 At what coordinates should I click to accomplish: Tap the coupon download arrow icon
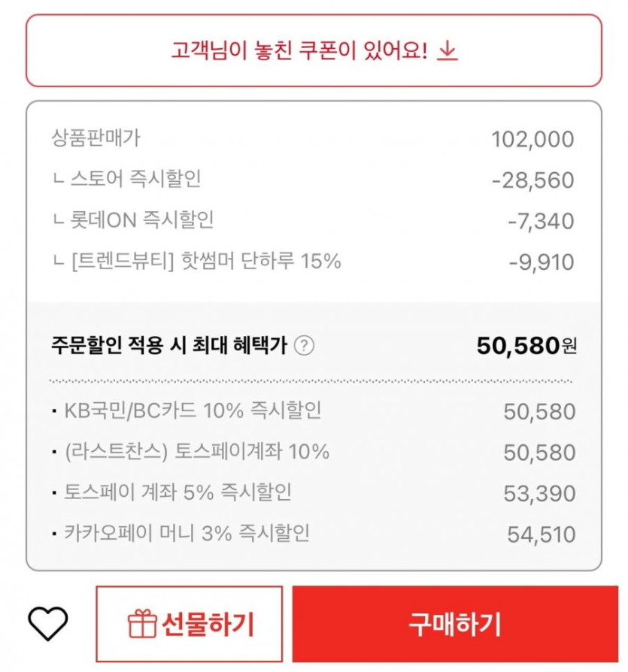point(447,51)
